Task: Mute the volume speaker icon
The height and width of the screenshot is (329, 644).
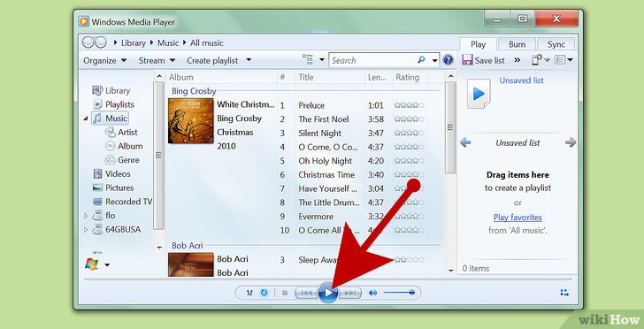Action: [x=372, y=293]
